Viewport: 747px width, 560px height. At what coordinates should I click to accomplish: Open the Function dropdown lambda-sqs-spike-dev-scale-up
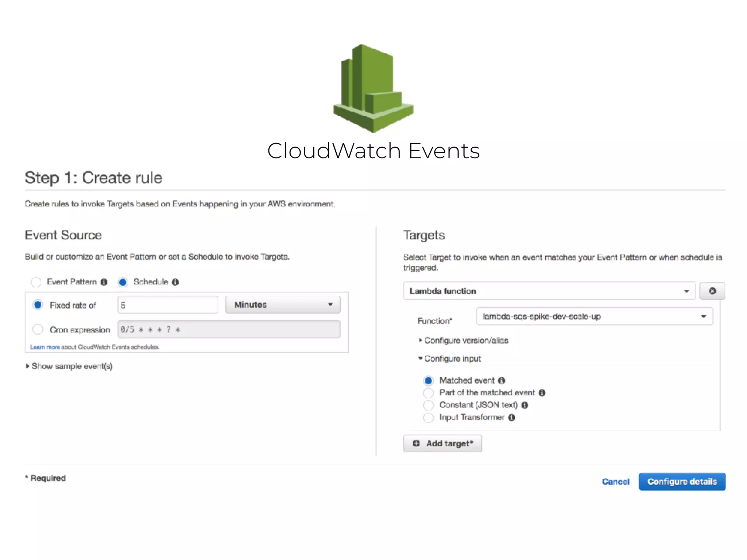tap(595, 316)
